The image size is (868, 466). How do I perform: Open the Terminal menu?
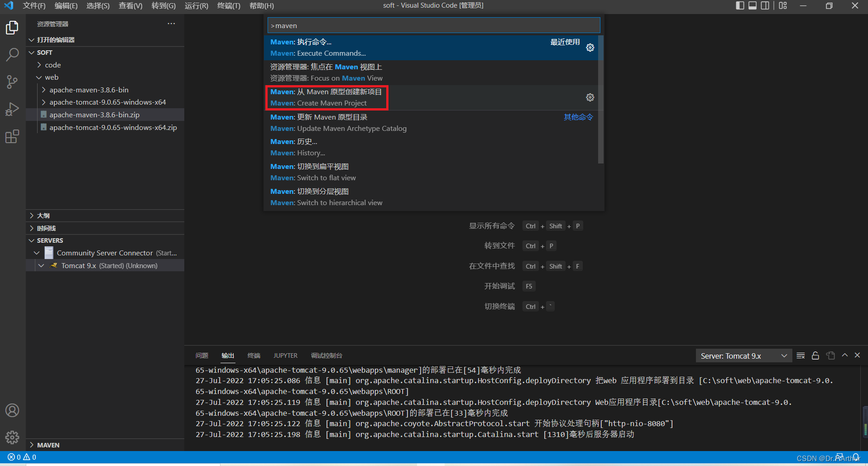click(x=229, y=5)
